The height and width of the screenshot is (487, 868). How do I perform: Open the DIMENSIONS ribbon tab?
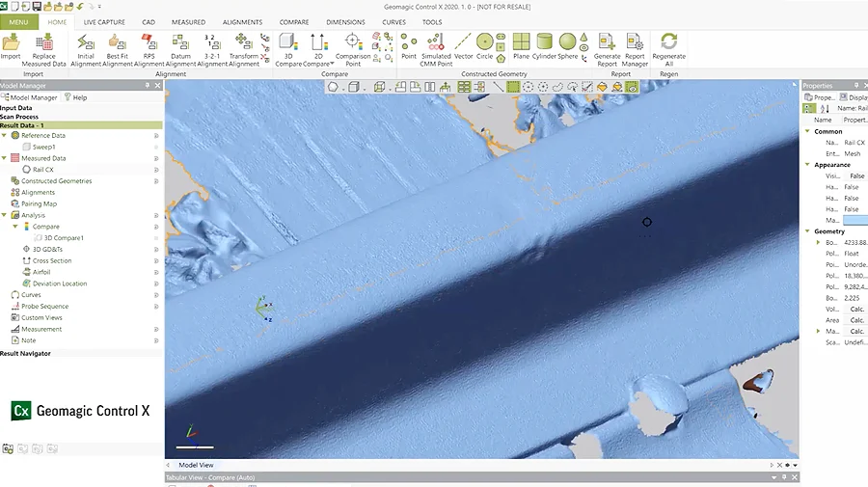point(345,21)
